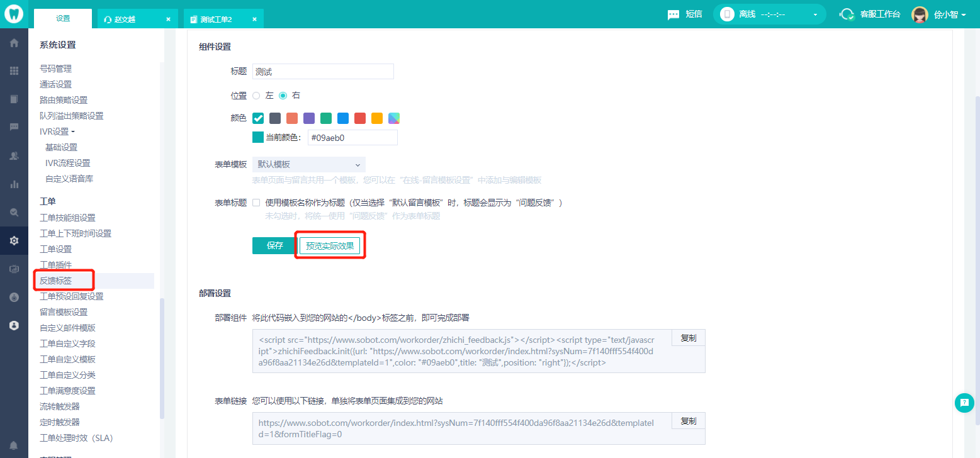Close the 测试工单2 tab
Screen dimensions: 980x458
click(x=254, y=20)
